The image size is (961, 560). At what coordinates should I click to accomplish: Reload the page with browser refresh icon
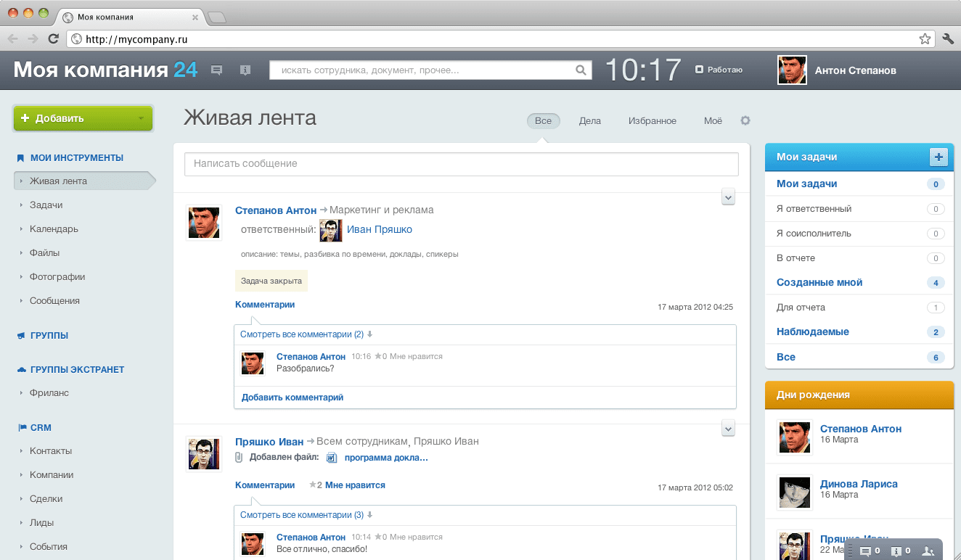pos(53,39)
